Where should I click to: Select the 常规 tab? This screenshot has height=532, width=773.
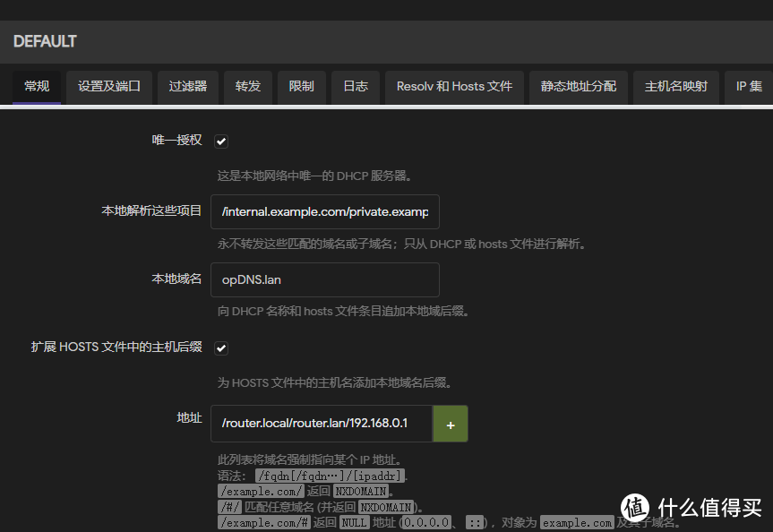[36, 87]
